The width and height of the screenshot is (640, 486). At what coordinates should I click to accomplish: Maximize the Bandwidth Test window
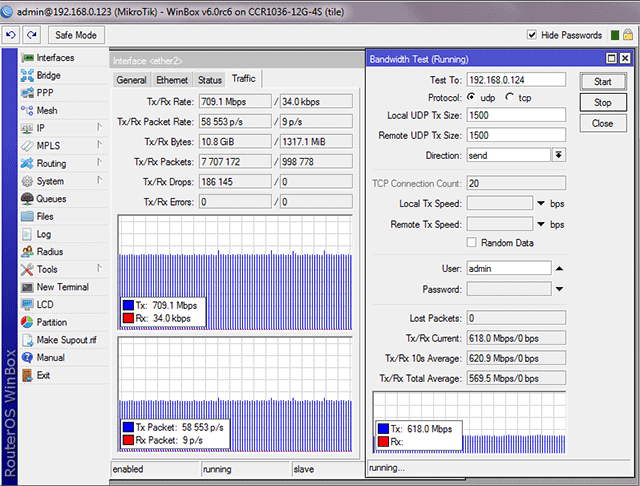[611, 58]
